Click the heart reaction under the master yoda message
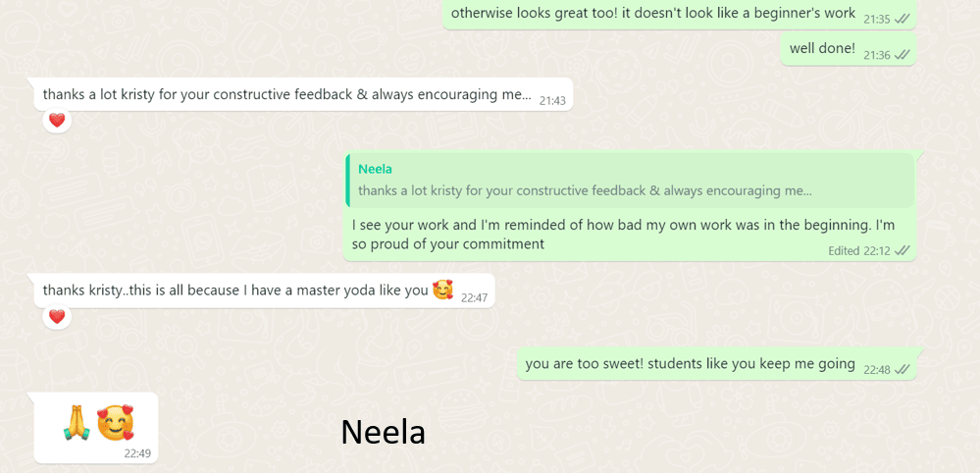The image size is (980, 476). tap(57, 317)
